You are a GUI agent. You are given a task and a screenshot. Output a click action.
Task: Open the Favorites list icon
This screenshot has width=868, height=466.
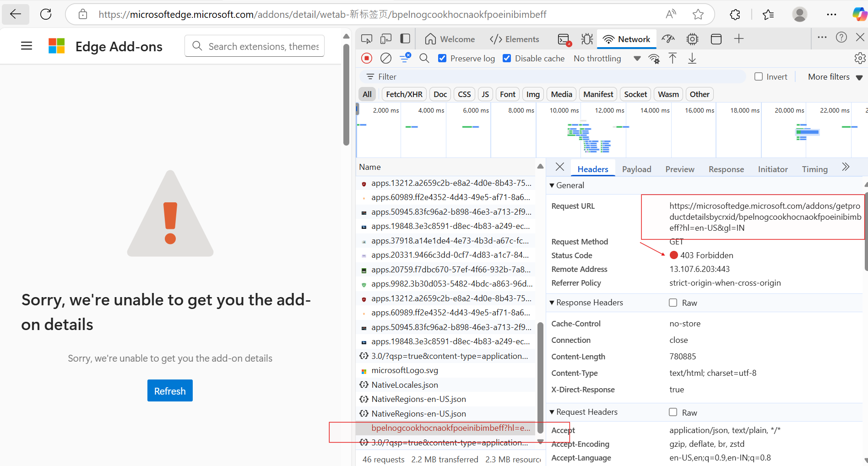coord(768,14)
